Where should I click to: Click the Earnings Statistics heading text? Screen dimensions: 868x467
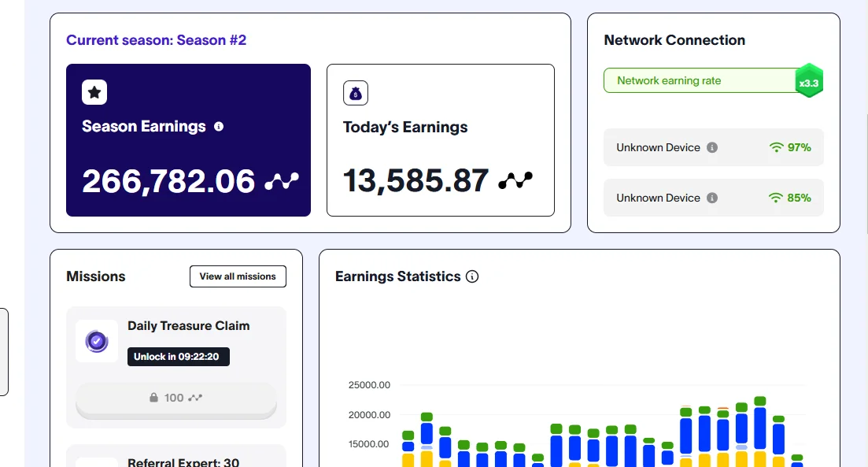[x=398, y=276]
